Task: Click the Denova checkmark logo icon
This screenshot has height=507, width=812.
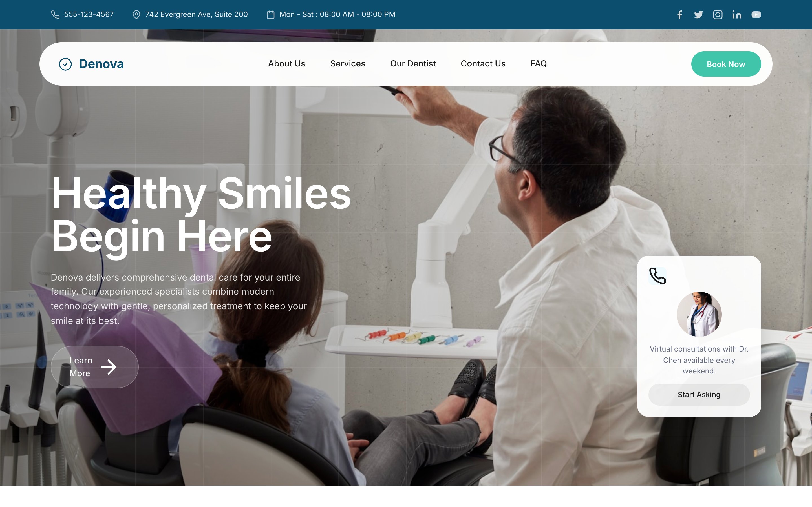Action: pos(65,64)
